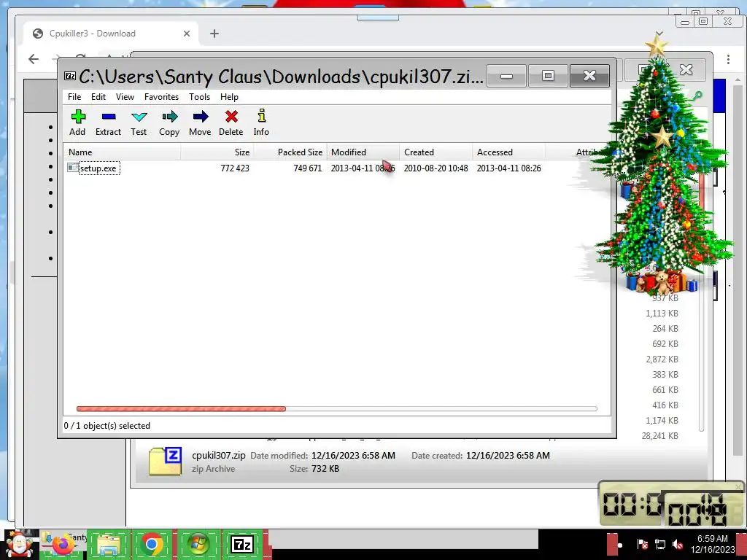Click the 772 423 size value

point(235,168)
